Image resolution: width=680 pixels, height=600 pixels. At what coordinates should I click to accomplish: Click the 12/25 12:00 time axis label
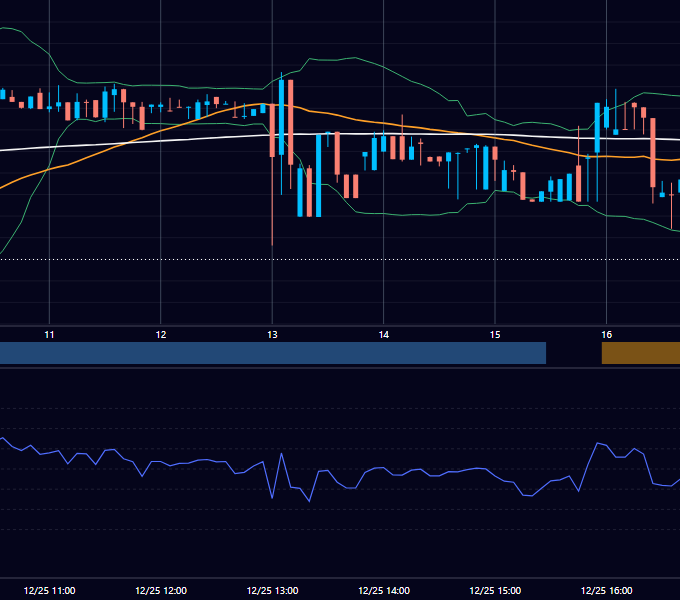pos(161,590)
